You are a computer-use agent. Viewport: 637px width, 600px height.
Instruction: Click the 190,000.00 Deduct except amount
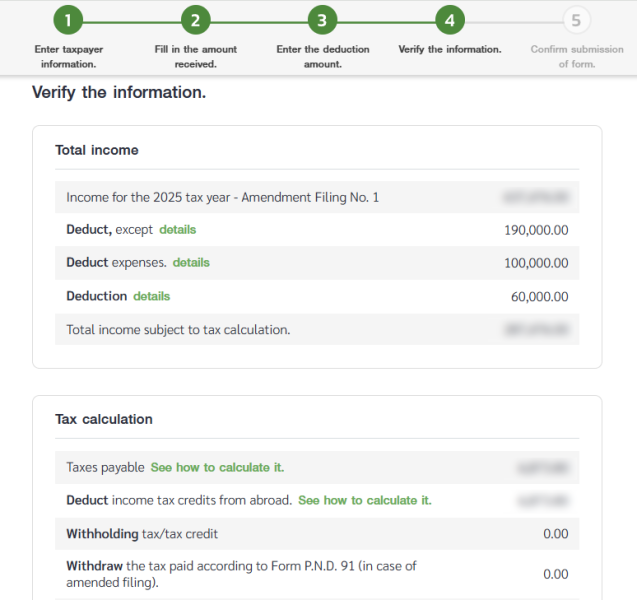click(x=536, y=230)
